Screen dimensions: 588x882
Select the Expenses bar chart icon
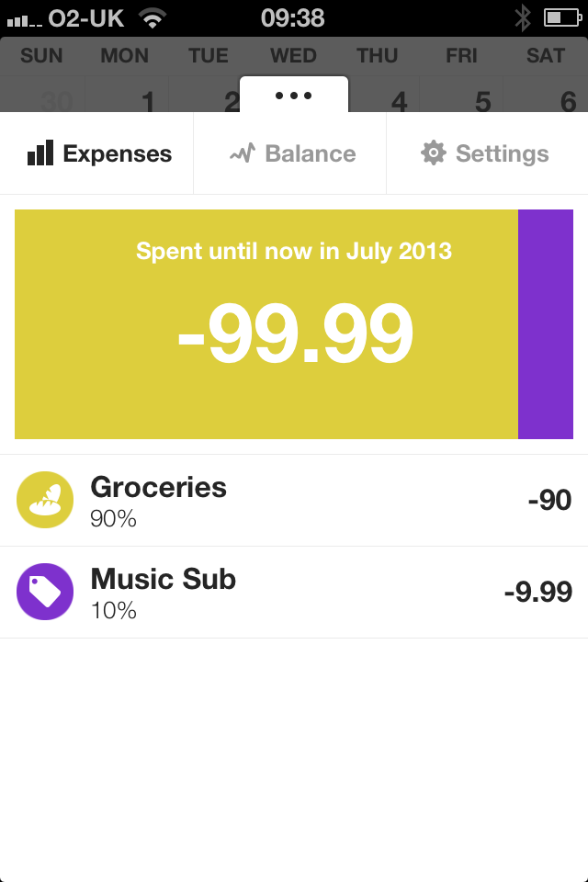click(x=40, y=153)
